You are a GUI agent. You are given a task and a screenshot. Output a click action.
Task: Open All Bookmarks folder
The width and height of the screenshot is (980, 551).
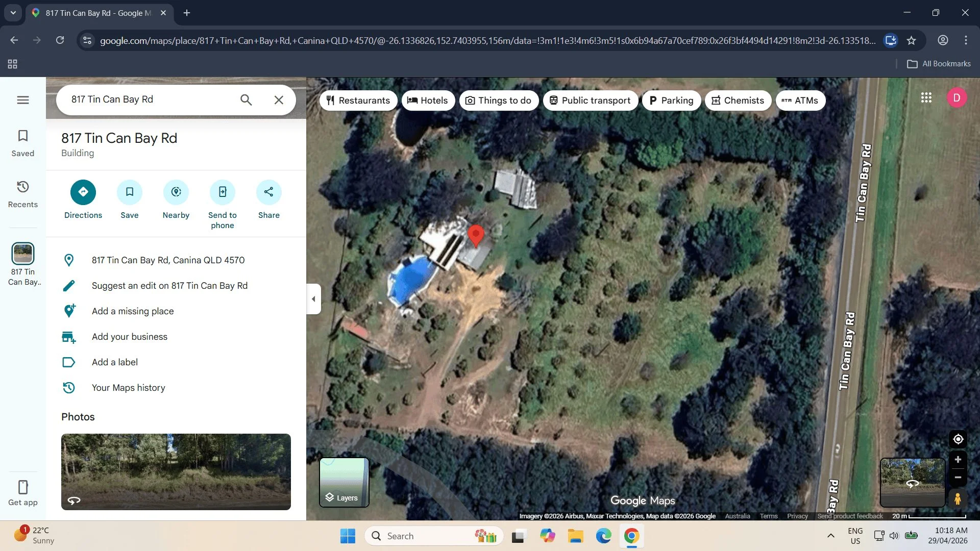pos(939,64)
